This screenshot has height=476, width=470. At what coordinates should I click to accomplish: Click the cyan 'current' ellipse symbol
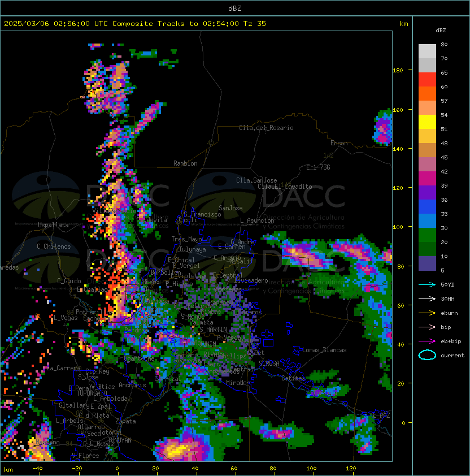[x=427, y=355]
